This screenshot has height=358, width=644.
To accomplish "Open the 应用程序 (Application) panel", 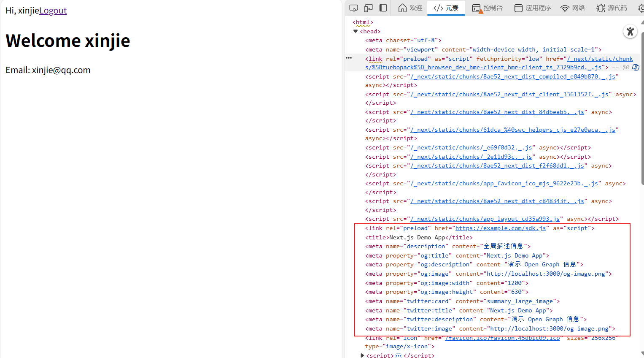I will point(533,8).
